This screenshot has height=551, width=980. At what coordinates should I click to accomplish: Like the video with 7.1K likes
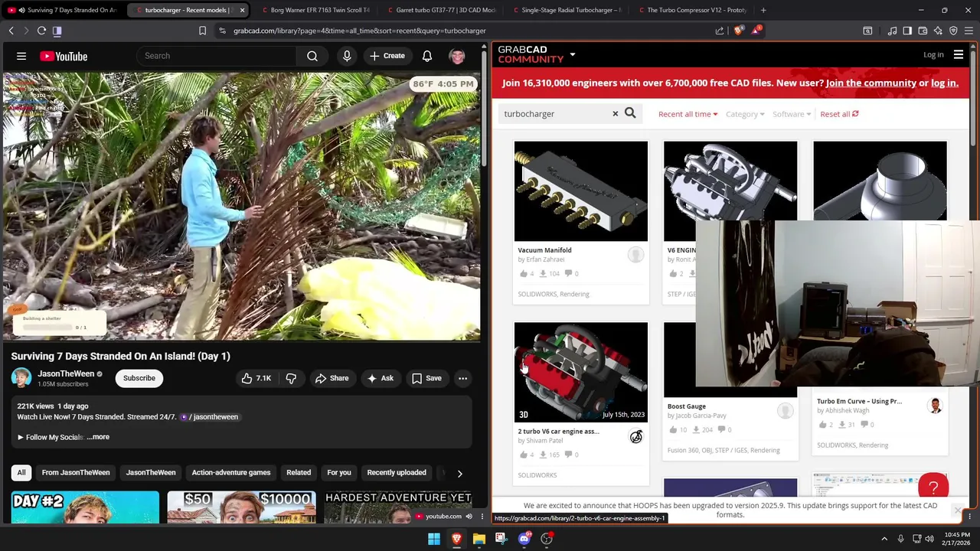tap(256, 378)
